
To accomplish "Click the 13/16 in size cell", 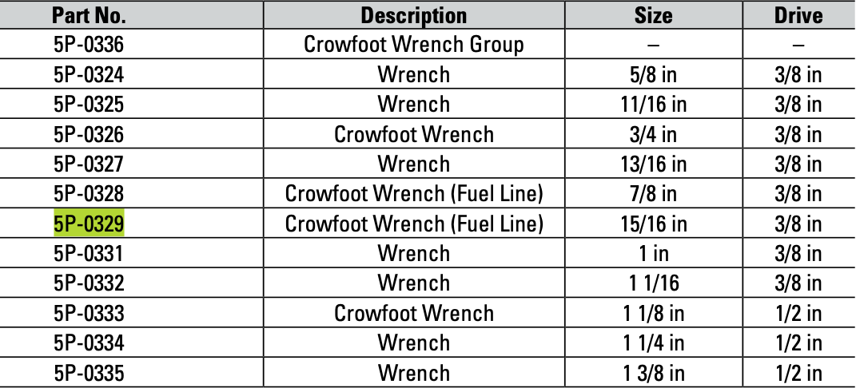I will 653,164.
